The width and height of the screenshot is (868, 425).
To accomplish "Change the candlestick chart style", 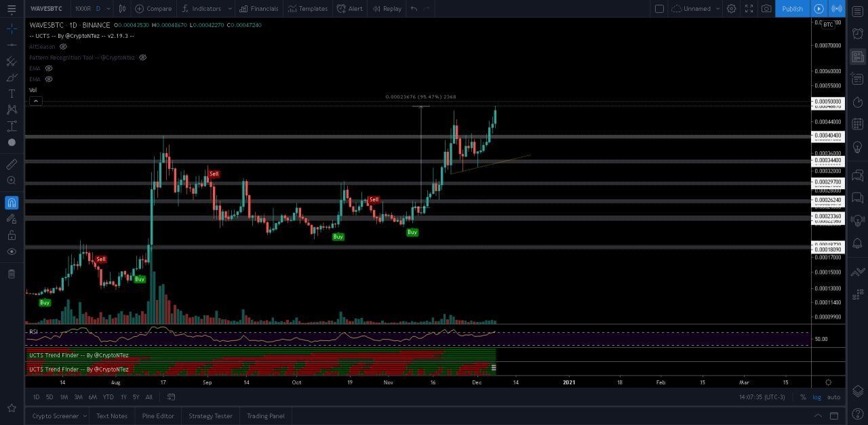I will click(122, 9).
